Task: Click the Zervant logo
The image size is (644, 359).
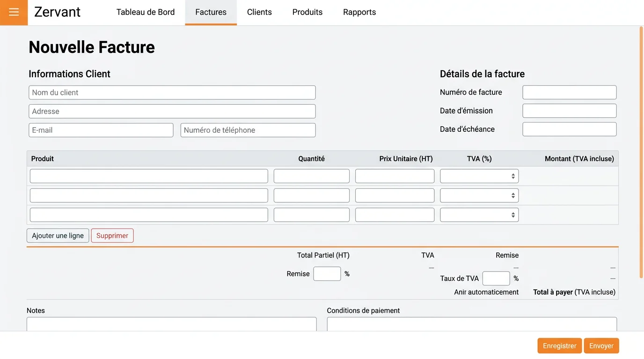Action: (57, 12)
